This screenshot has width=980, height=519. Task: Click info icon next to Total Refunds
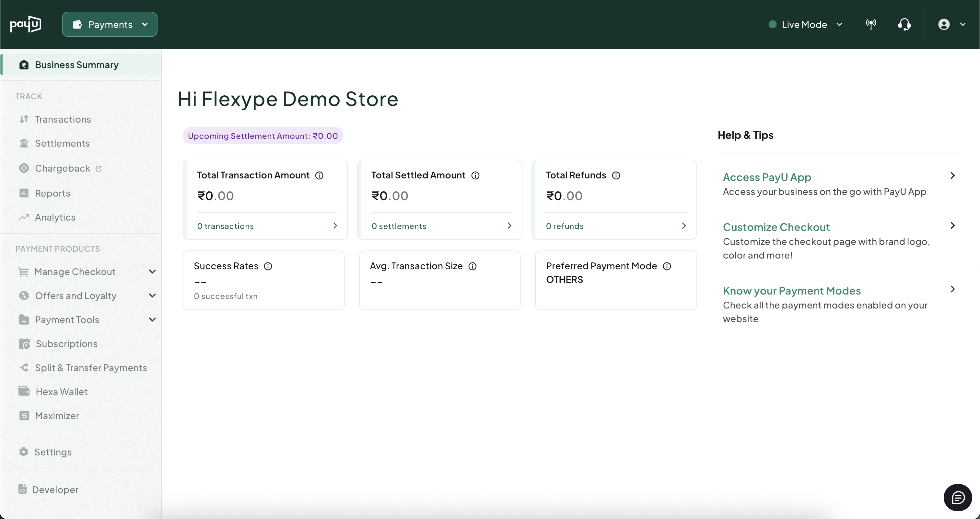click(616, 175)
